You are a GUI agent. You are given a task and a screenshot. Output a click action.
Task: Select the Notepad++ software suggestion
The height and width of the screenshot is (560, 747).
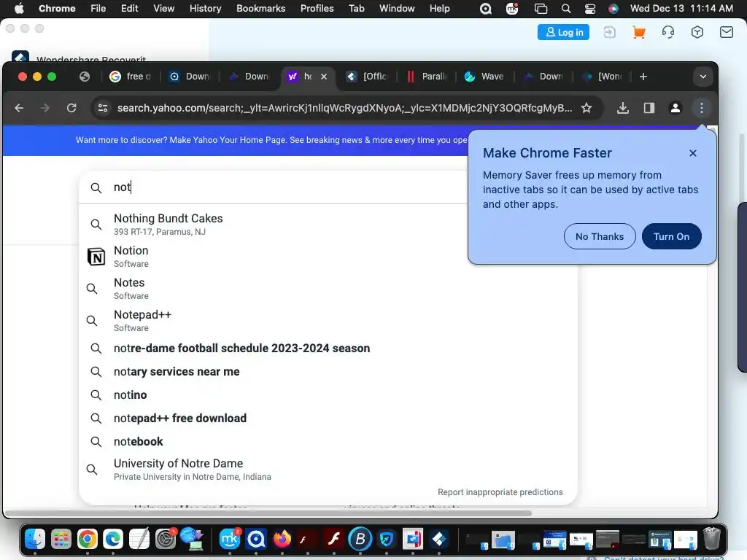tap(328, 321)
